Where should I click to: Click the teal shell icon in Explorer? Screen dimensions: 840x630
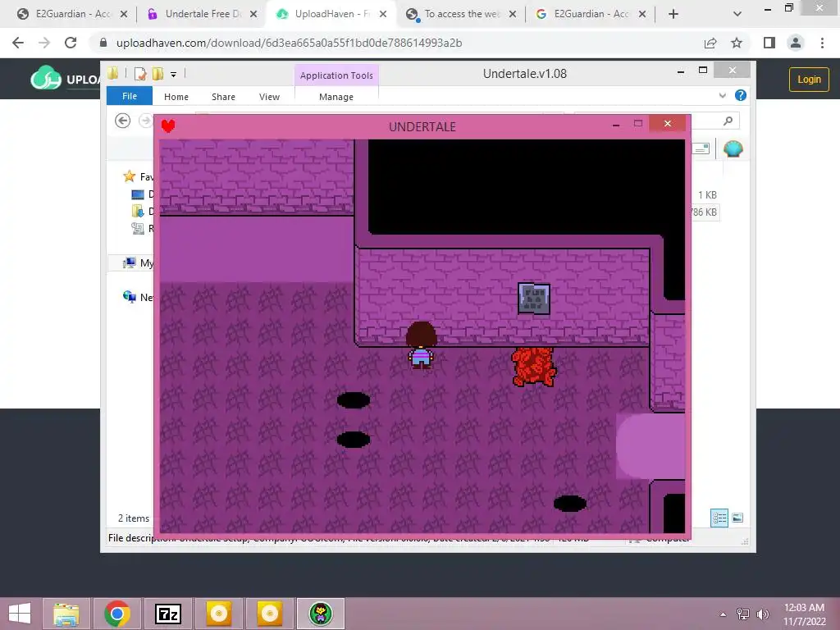pyautogui.click(x=733, y=148)
